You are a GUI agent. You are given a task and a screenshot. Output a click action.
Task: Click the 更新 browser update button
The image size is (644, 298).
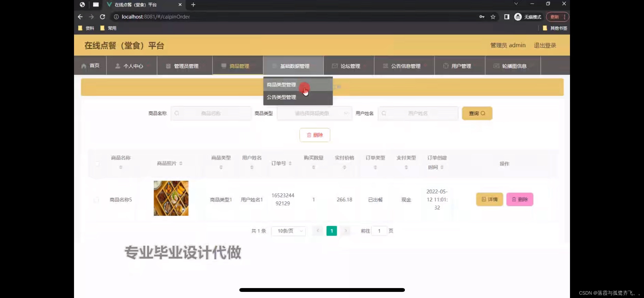[554, 17]
